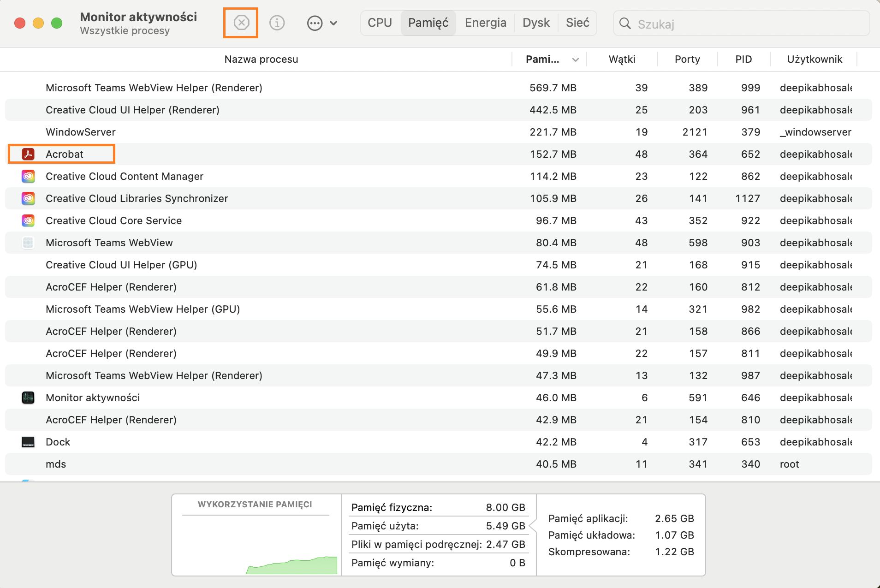The width and height of the screenshot is (880, 588).
Task: Switch to the CPU tab
Action: click(380, 23)
